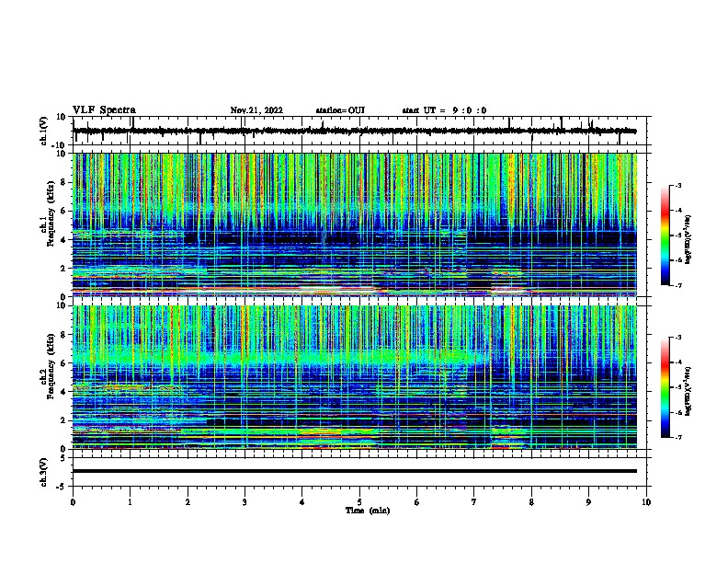This screenshot has width=728, height=563.
Task: Click inside the ch.1 spectrogram panel
Action: click(x=355, y=224)
